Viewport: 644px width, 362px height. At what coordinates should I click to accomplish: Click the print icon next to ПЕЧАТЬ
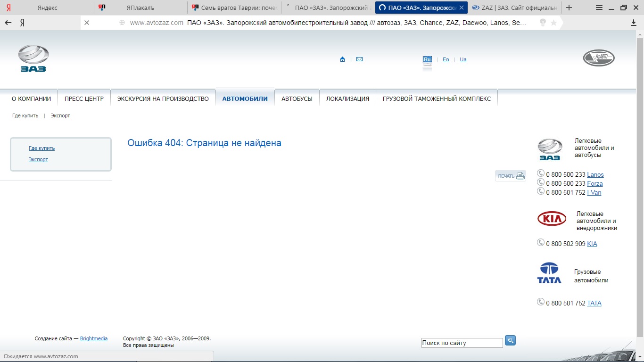click(x=520, y=176)
